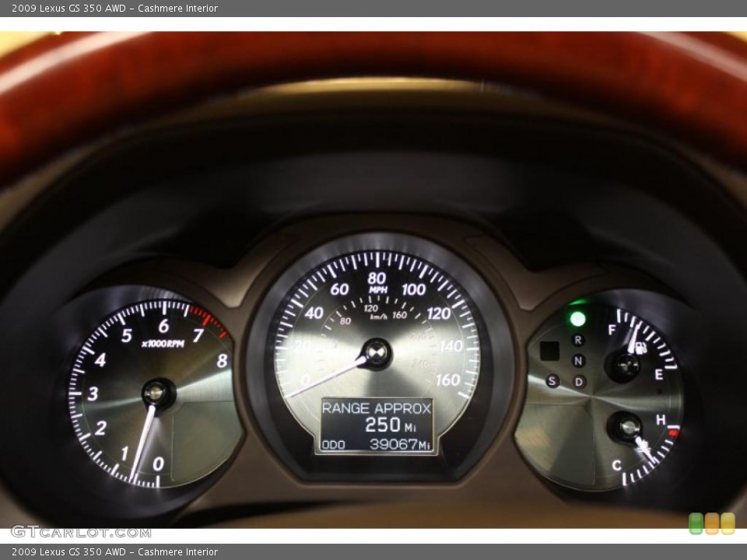Click the 140 mark on speedometer
This screenshot has height=560, width=747.
pos(451,346)
